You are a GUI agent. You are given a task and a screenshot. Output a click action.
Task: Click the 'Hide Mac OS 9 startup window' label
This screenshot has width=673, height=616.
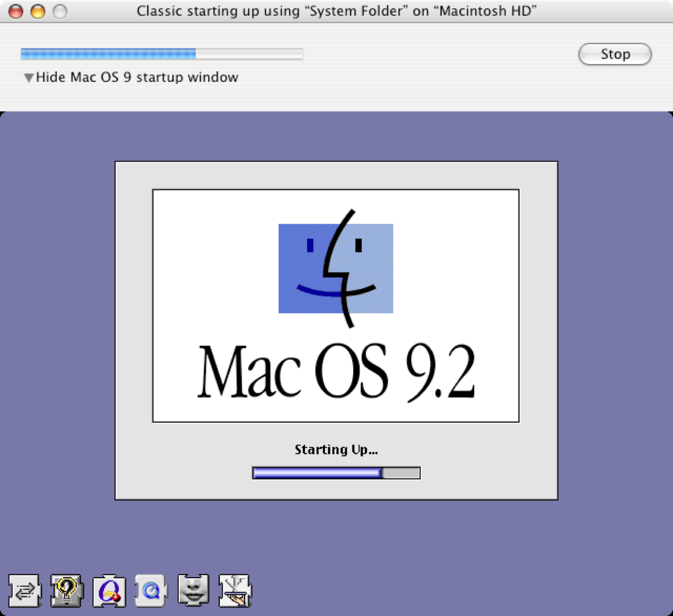click(137, 77)
